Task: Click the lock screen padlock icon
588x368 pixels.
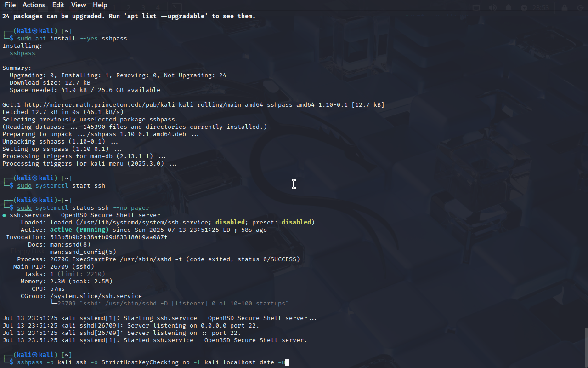Action: (564, 7)
